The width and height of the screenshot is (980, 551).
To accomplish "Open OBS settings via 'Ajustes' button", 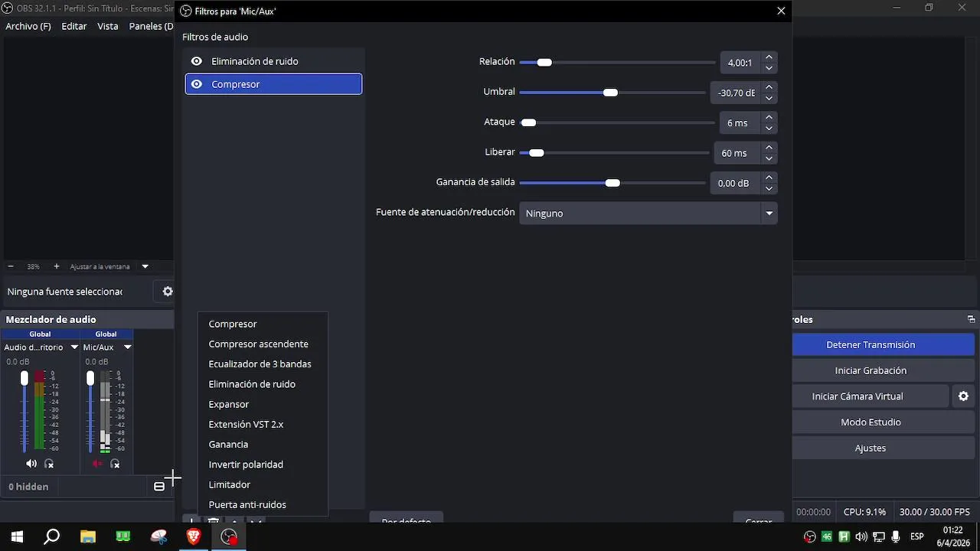I will point(871,448).
